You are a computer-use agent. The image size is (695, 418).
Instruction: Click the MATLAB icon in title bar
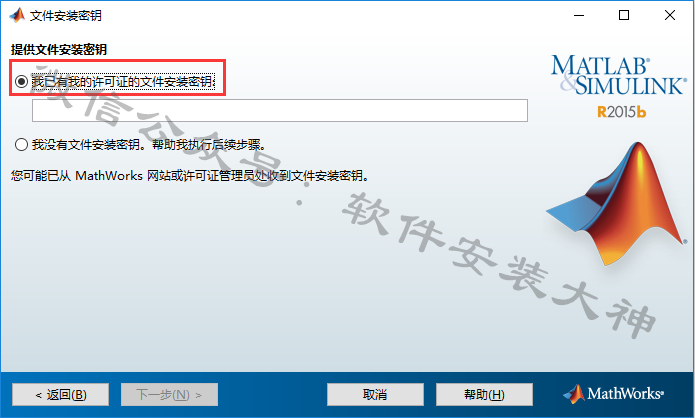pos(17,16)
